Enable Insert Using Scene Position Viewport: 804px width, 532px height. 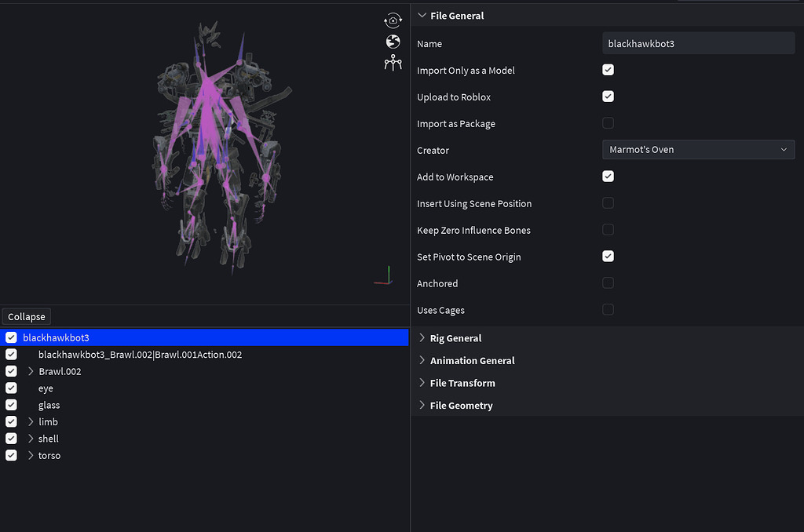(608, 203)
